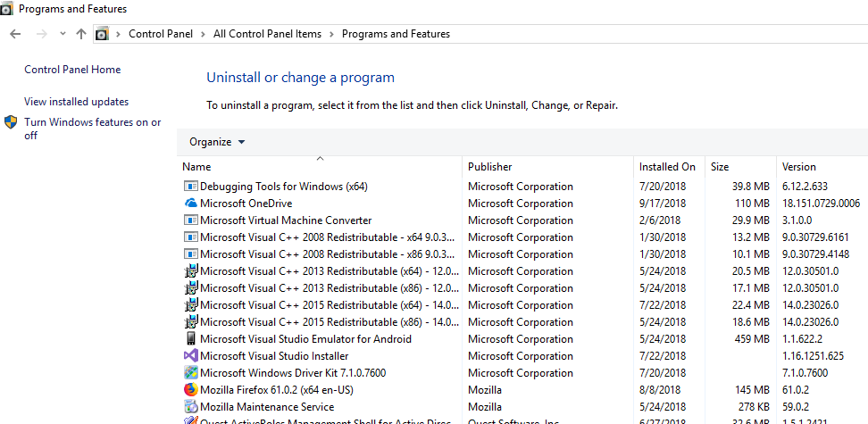Select Microsoft Windows Driver Kit 7.1.0.7600

293,372
